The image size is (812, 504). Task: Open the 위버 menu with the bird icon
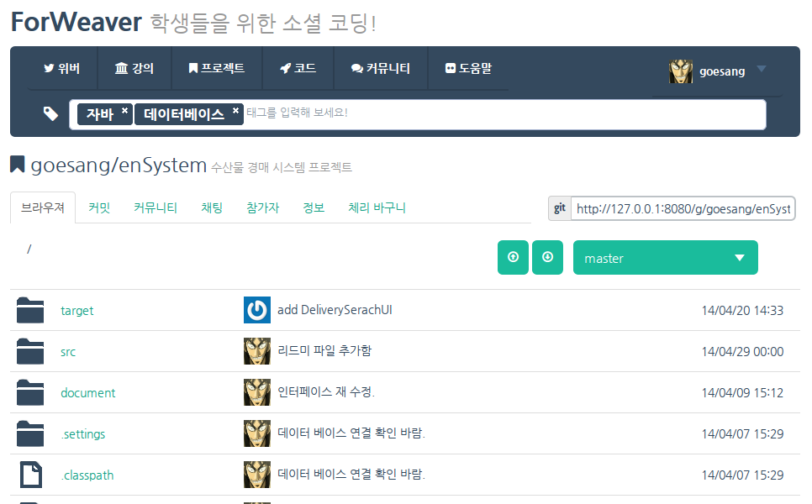pyautogui.click(x=61, y=68)
